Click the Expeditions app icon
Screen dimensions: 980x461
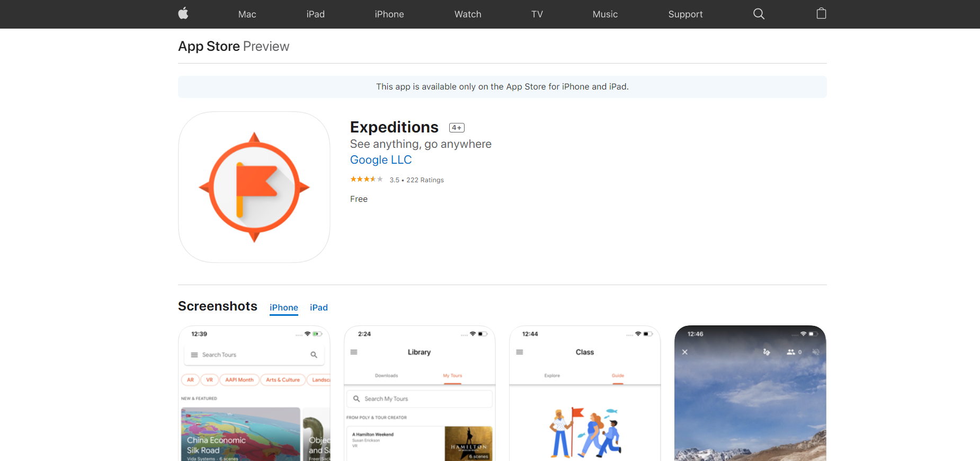click(254, 187)
